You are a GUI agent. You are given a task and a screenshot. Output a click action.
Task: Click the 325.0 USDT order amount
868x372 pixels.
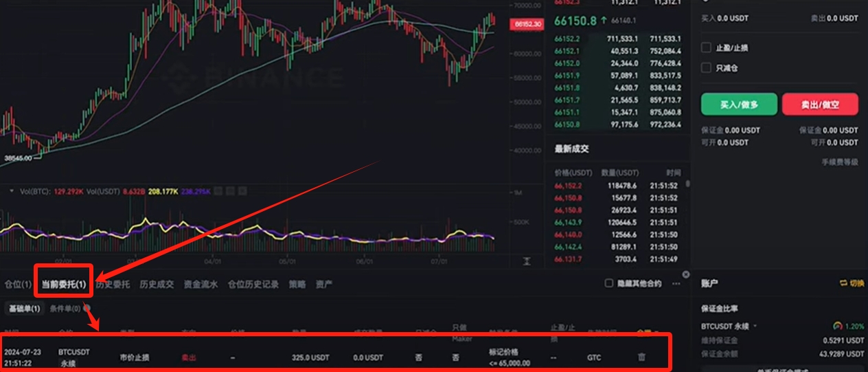tap(310, 358)
